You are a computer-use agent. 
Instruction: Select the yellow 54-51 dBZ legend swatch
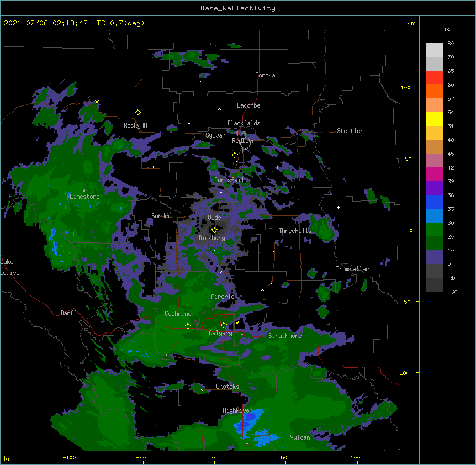[x=434, y=119]
